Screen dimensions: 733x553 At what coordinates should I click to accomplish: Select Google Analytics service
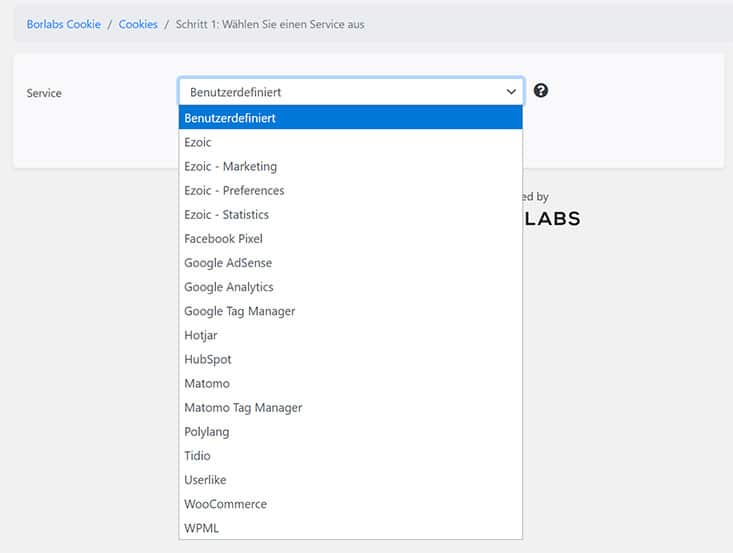(x=351, y=287)
